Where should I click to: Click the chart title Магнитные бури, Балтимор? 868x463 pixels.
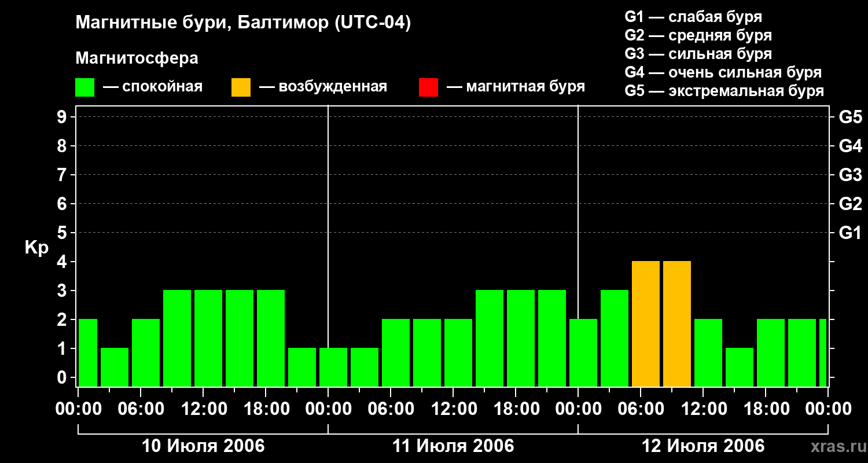coord(243,24)
